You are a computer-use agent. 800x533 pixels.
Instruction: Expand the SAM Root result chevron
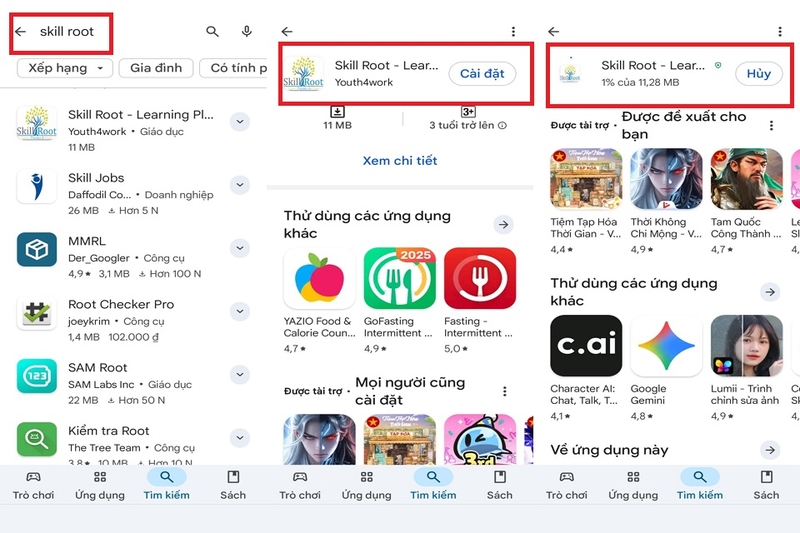(240, 375)
